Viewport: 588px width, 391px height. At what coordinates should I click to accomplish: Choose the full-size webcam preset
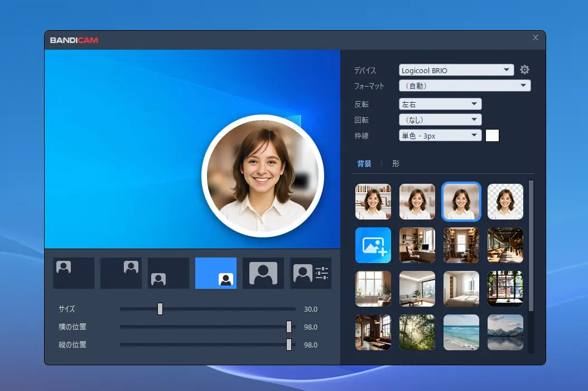tap(263, 273)
